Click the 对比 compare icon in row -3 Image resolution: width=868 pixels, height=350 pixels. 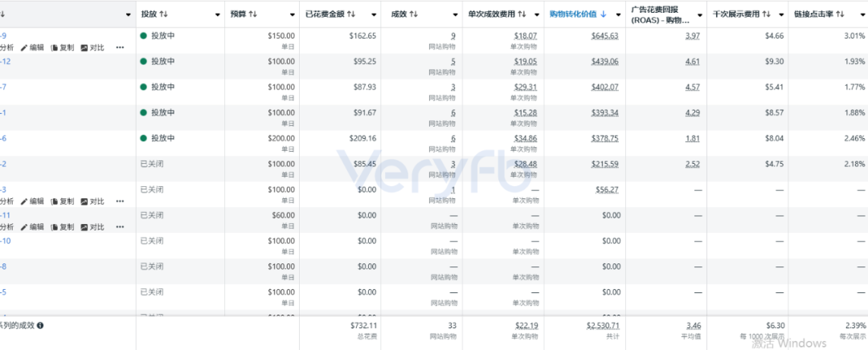84,201
